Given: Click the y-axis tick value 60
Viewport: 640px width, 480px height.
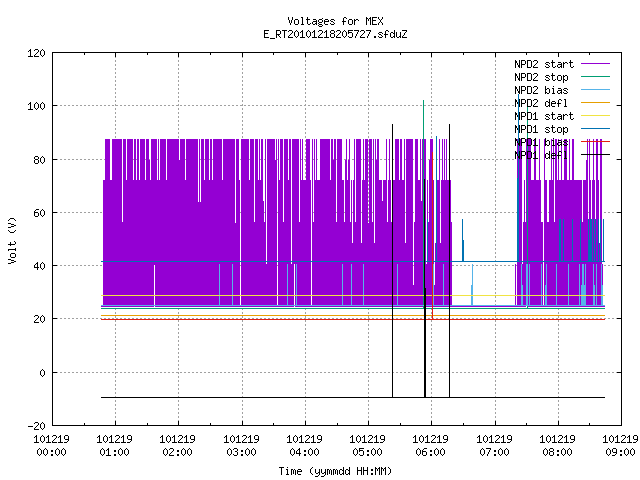Looking at the screenshot, I should coord(39,213).
